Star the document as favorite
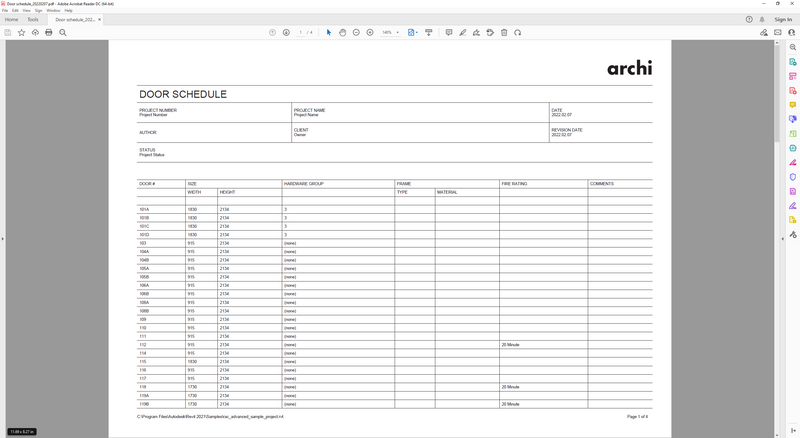 (21, 32)
